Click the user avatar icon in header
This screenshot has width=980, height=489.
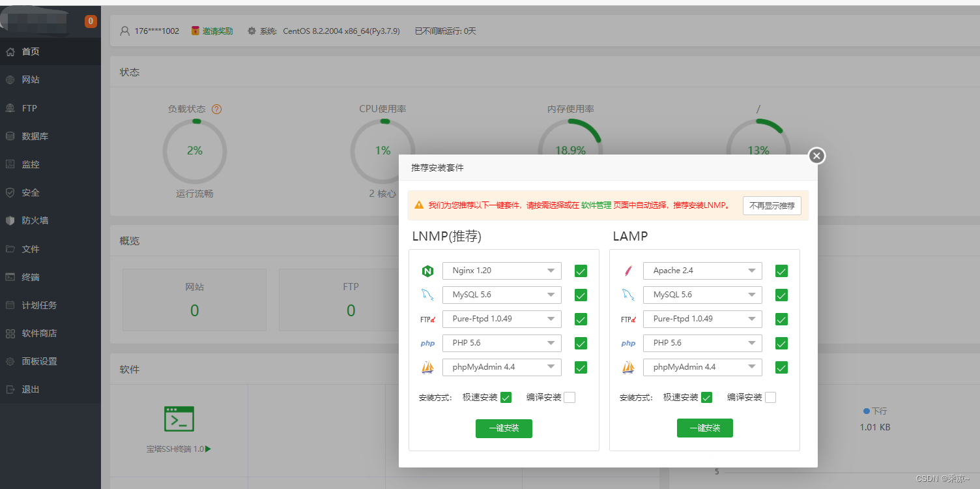[125, 31]
